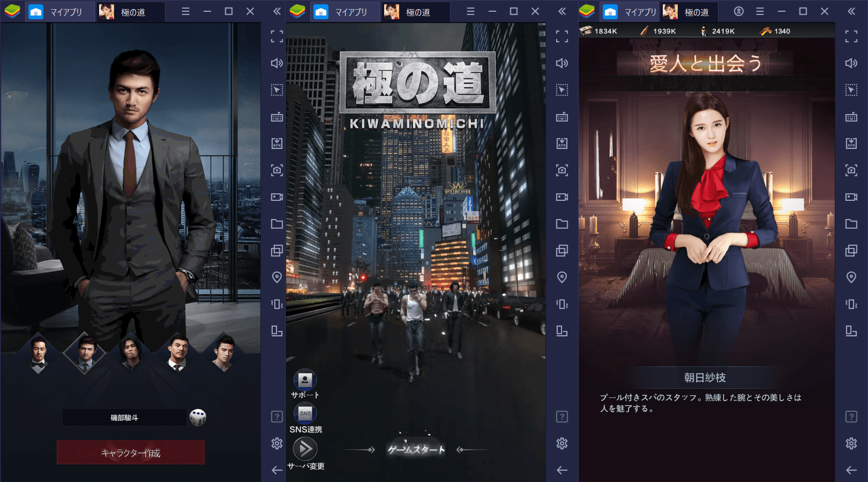Click the rotate icon in the left window sidebar
868x482 pixels.
click(x=277, y=331)
